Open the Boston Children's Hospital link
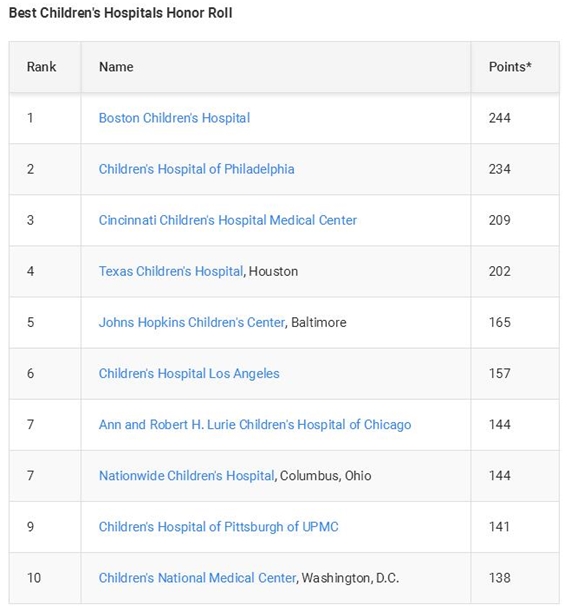 [x=174, y=118]
